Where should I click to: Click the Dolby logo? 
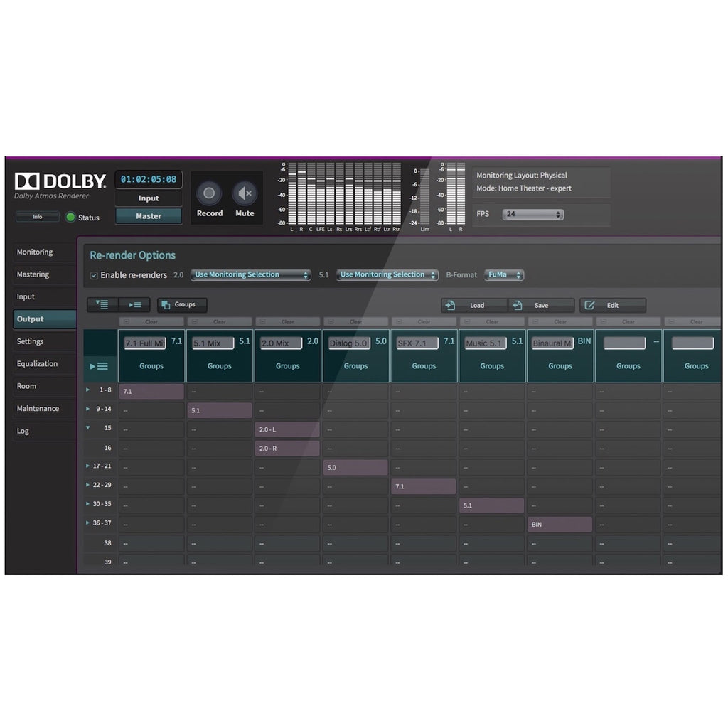pos(60,181)
